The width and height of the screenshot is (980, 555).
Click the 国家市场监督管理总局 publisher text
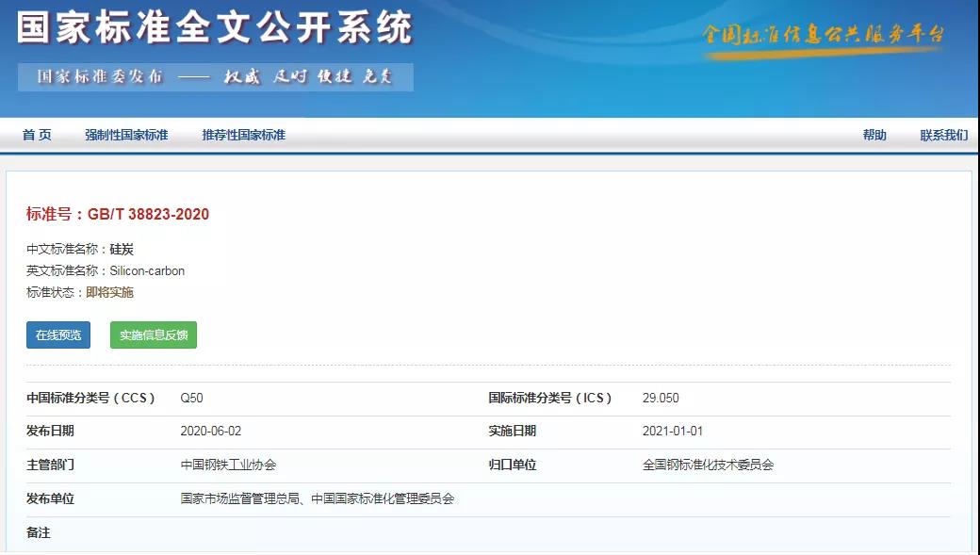pyautogui.click(x=240, y=498)
